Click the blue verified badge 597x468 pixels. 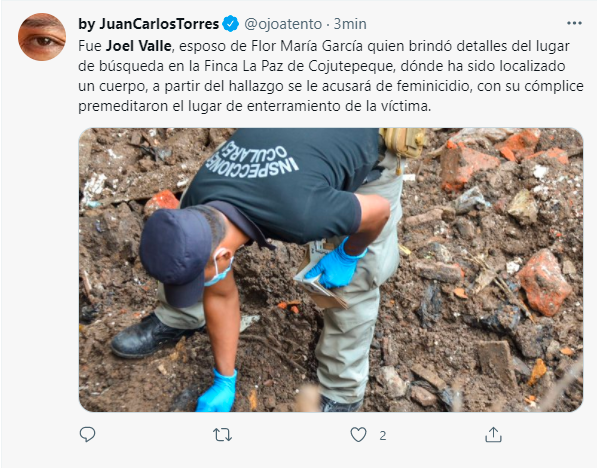(230, 24)
